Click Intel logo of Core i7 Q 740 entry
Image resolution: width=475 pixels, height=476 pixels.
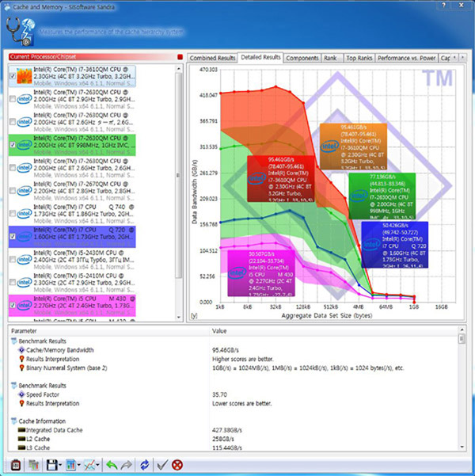tap(25, 214)
